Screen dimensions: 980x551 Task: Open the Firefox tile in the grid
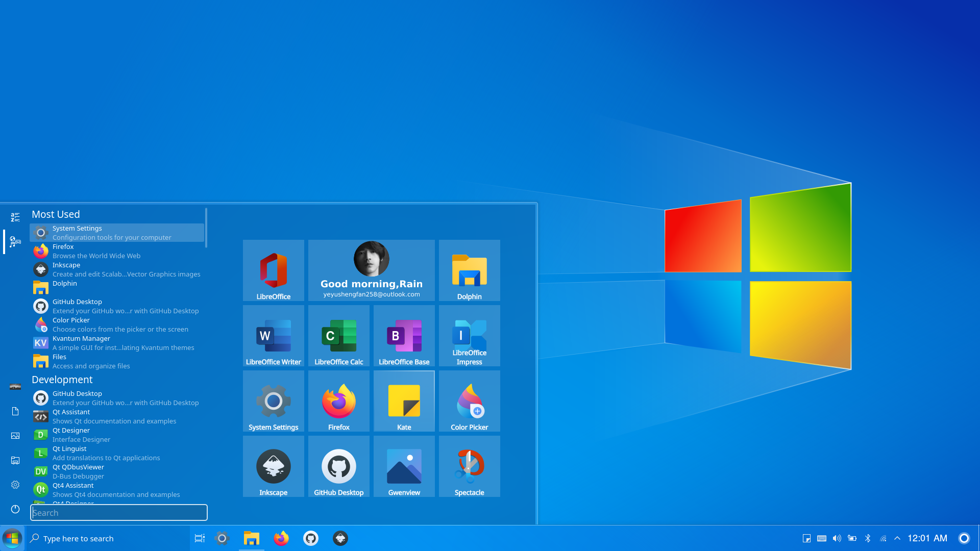click(x=339, y=401)
